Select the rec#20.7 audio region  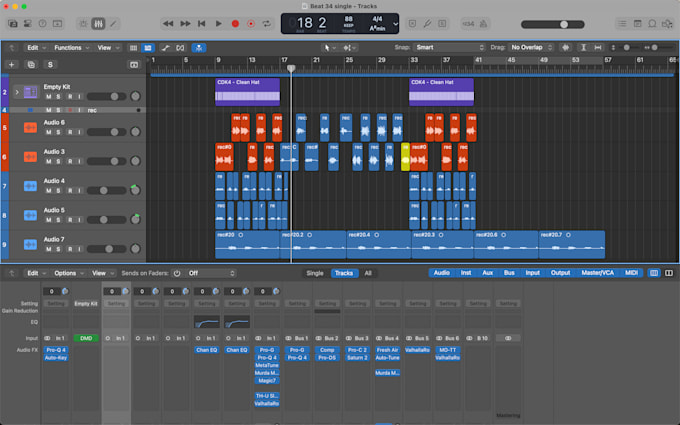(x=572, y=245)
